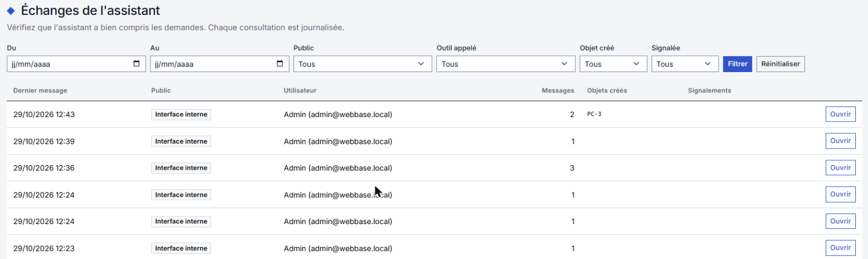
Task: Click the Admin user in the 12:39 row
Action: tap(338, 141)
